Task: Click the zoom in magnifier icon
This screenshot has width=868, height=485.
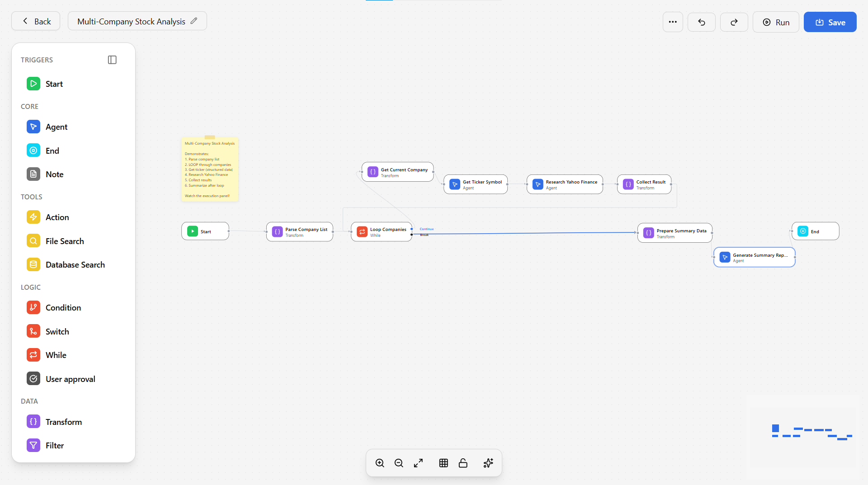Action: tap(380, 463)
